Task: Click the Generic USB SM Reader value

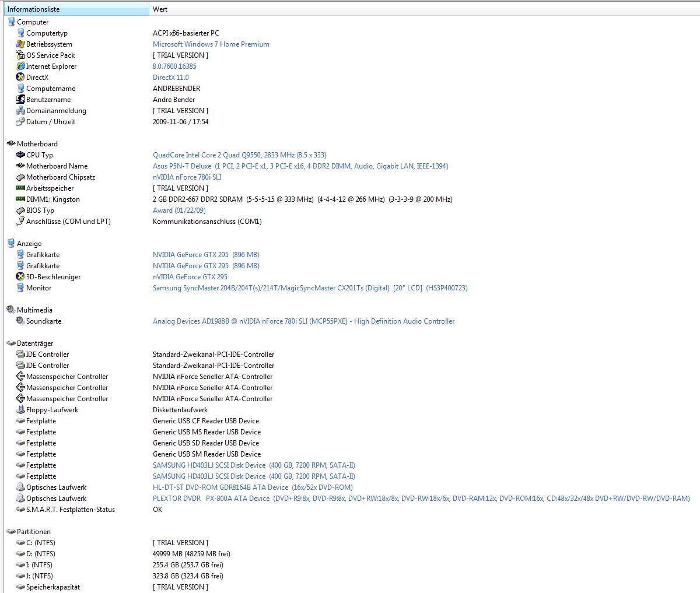Action: [x=207, y=454]
